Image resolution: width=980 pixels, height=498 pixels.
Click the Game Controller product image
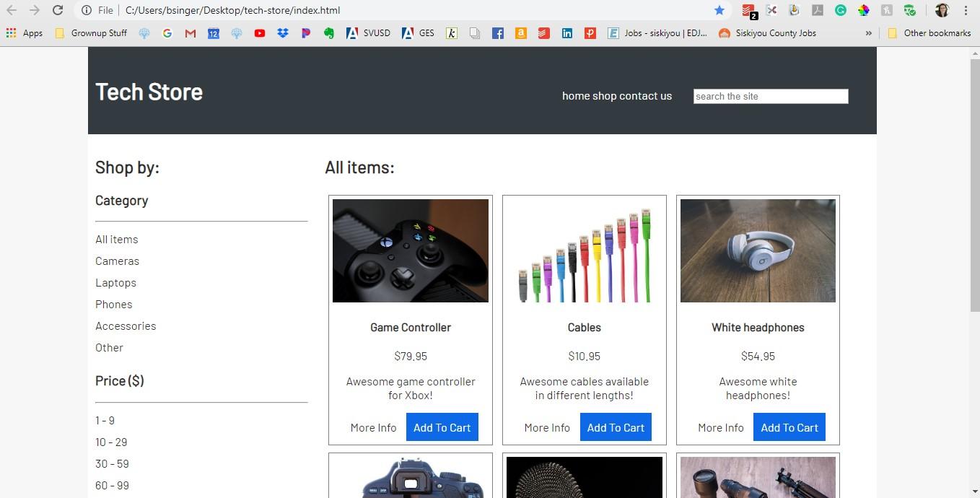click(411, 250)
